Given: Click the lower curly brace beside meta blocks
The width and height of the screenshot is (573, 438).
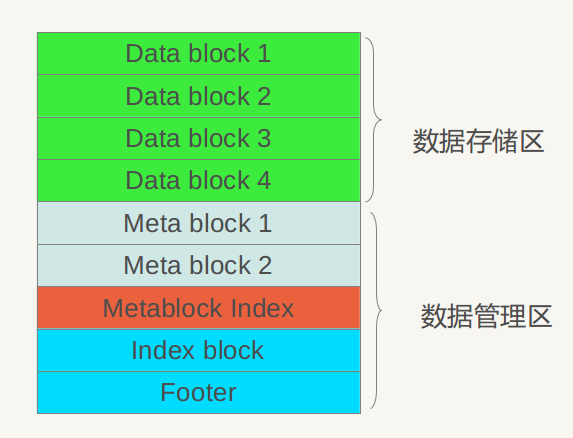Looking at the screenshot, I should [376, 310].
